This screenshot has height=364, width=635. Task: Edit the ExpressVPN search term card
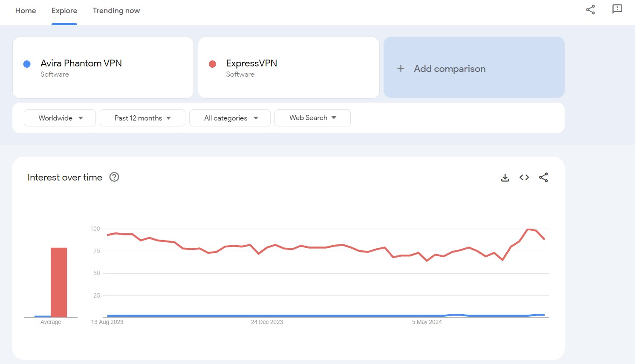coord(289,68)
